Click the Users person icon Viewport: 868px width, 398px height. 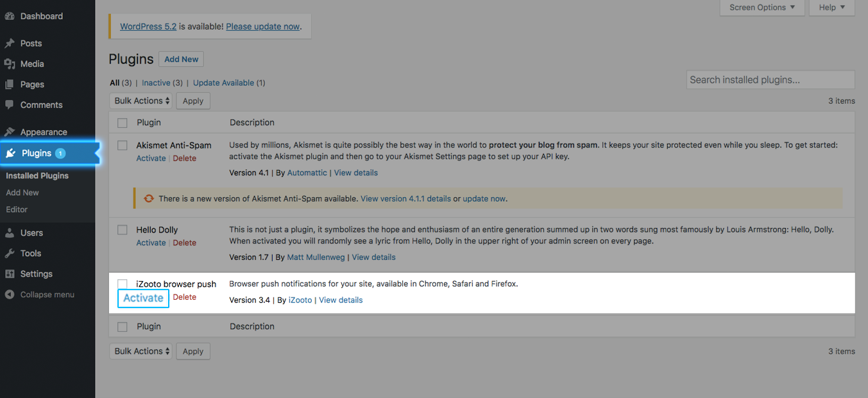click(10, 233)
